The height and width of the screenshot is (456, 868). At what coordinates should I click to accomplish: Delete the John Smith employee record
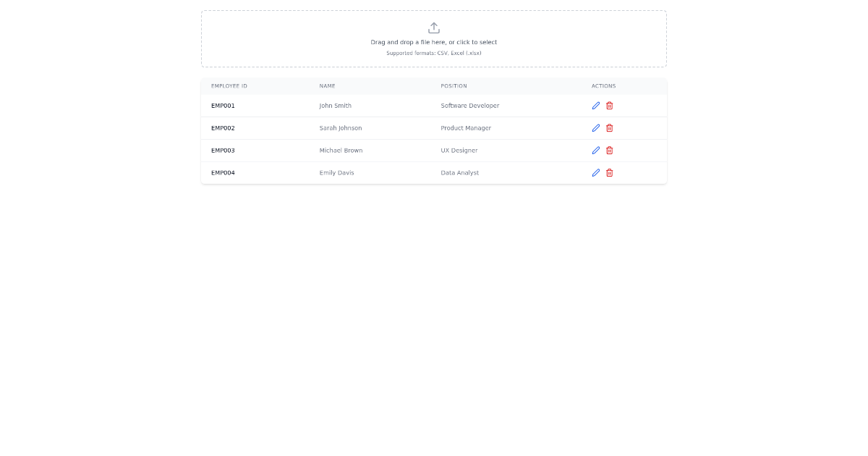(610, 106)
